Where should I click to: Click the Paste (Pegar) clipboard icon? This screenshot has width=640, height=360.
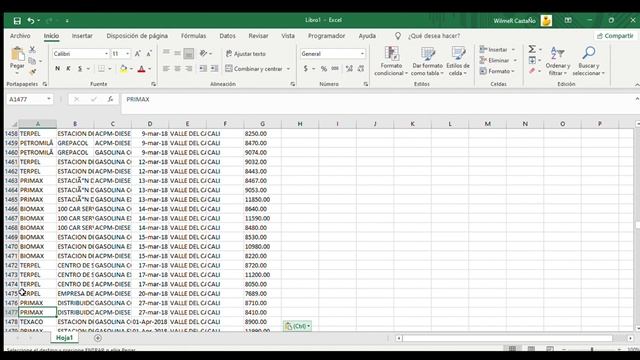point(17,54)
